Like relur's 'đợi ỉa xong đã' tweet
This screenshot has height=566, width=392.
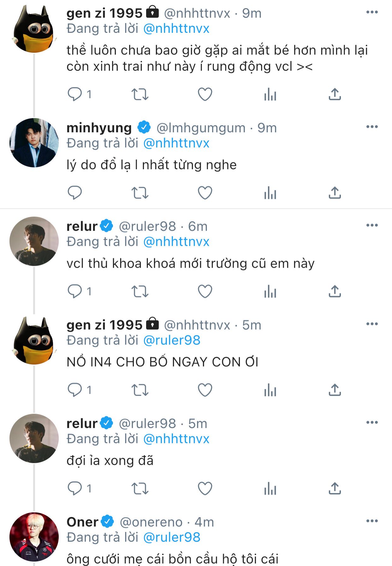point(205,488)
